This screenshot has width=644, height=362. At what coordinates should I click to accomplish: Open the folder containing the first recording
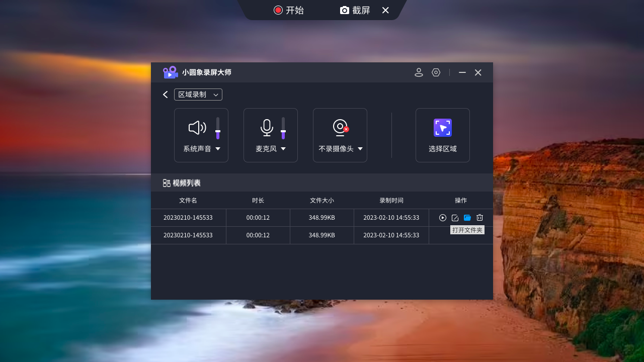[x=467, y=217]
